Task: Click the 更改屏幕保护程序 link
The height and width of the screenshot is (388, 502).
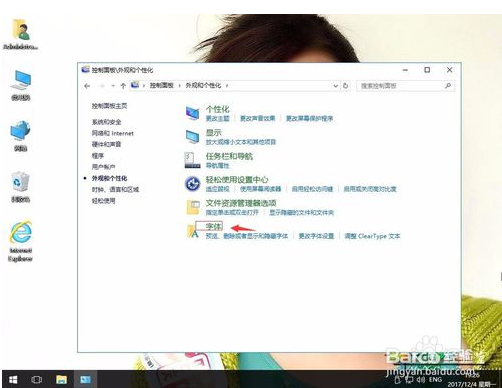Action: click(x=310, y=118)
